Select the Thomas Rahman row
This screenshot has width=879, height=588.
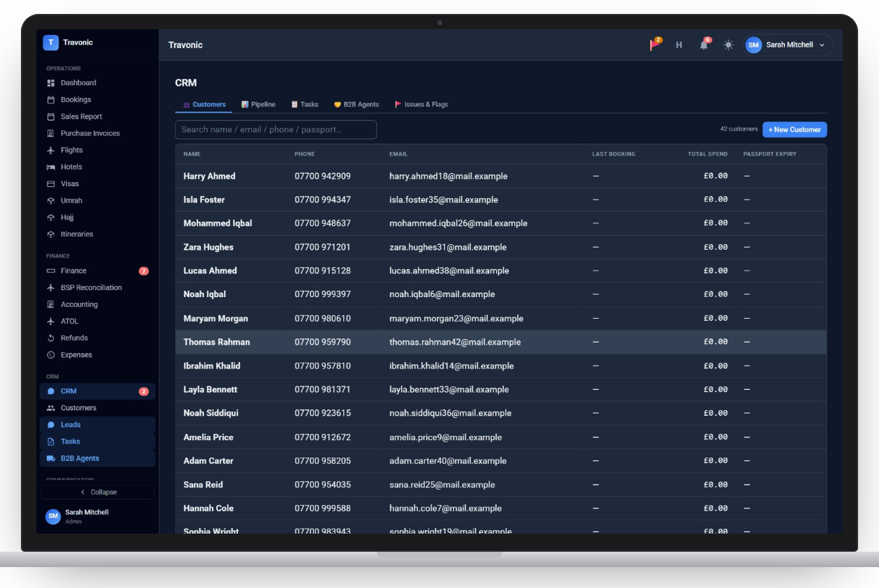click(501, 342)
